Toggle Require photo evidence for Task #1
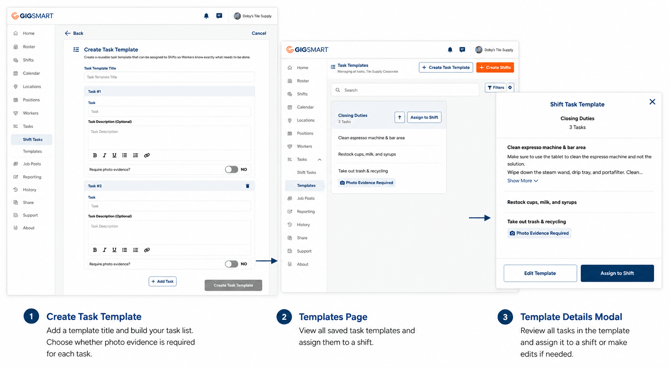The image size is (670, 368). click(231, 169)
